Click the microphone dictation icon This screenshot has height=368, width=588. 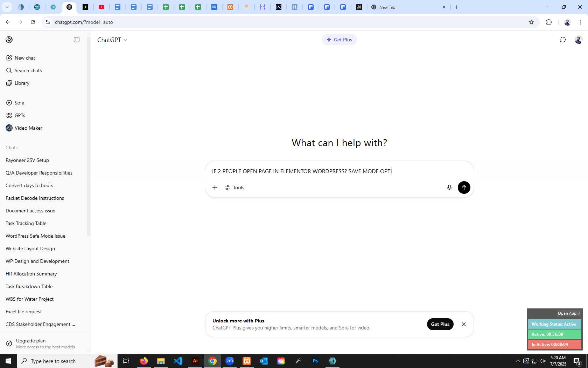[x=449, y=188]
